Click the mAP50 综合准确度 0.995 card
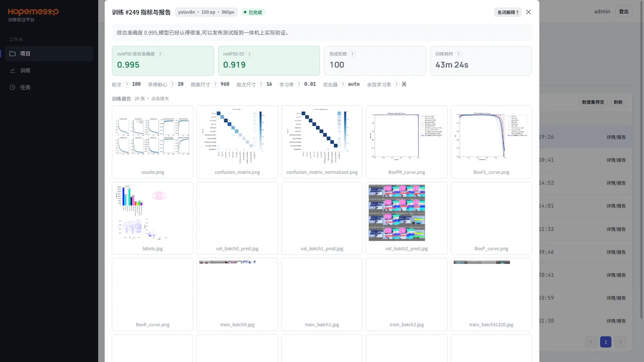The height and width of the screenshot is (362, 644). pos(163,61)
